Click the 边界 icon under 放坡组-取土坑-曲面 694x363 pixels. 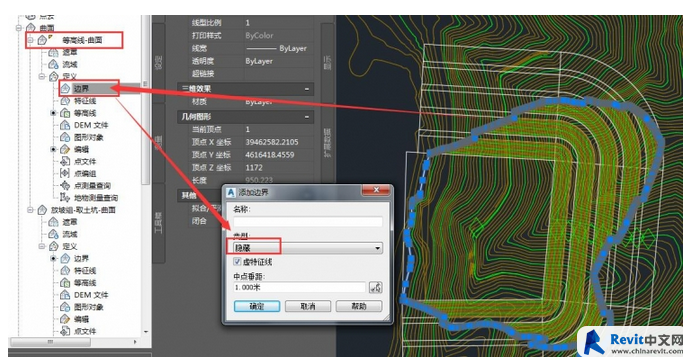coord(65,258)
